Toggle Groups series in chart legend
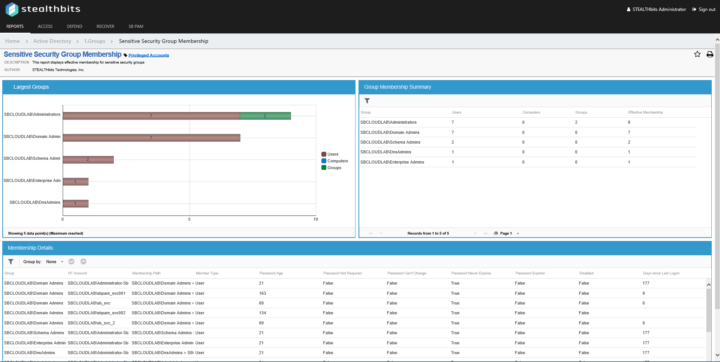 (331, 168)
